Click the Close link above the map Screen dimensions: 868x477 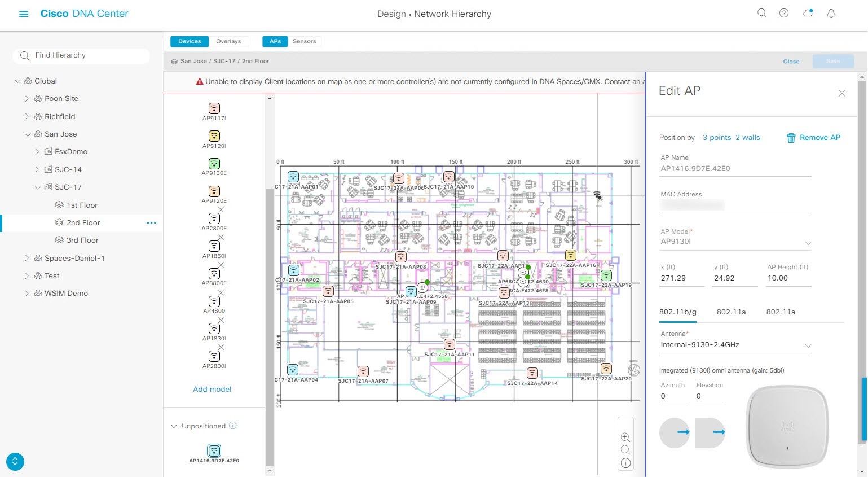tap(791, 62)
